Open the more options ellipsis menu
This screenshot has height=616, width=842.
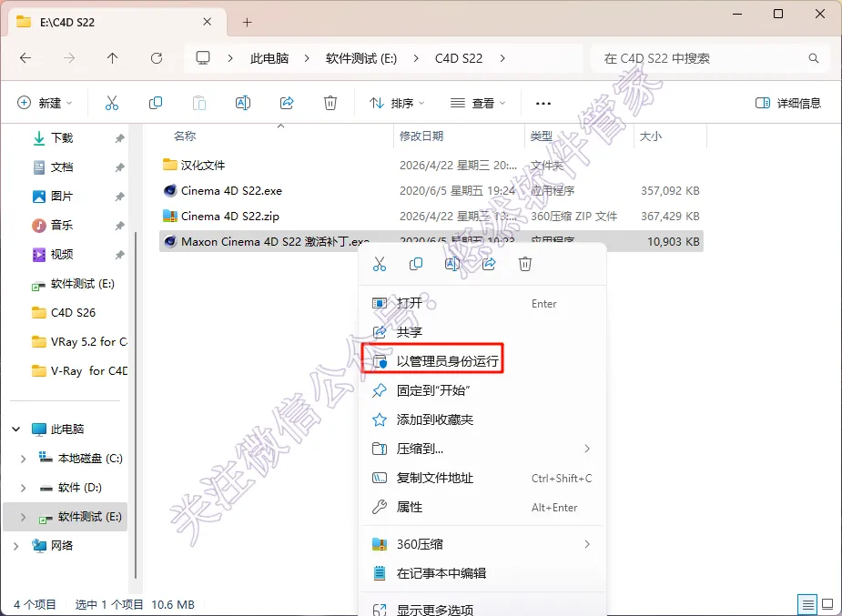coord(543,103)
